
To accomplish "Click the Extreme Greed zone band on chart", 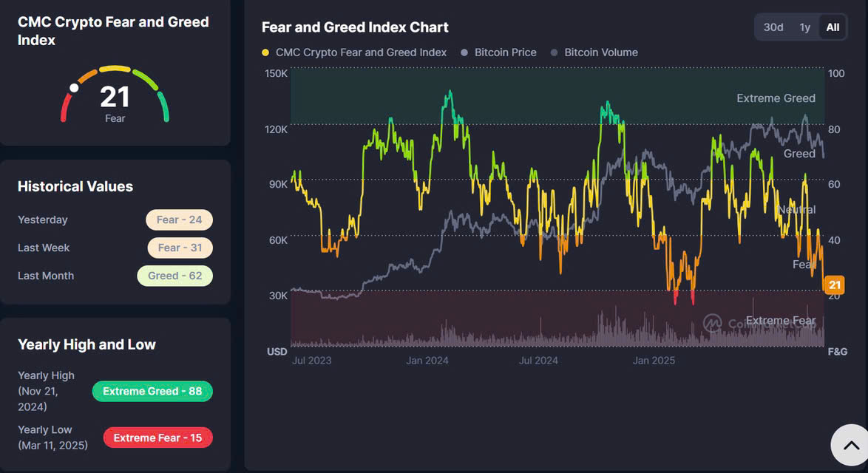I will pos(518,96).
